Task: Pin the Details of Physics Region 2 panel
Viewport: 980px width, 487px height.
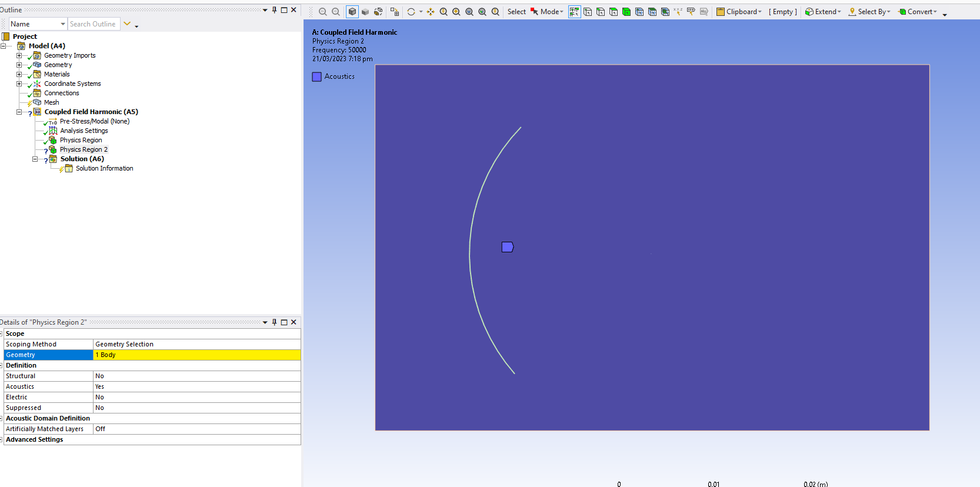Action: pos(274,322)
